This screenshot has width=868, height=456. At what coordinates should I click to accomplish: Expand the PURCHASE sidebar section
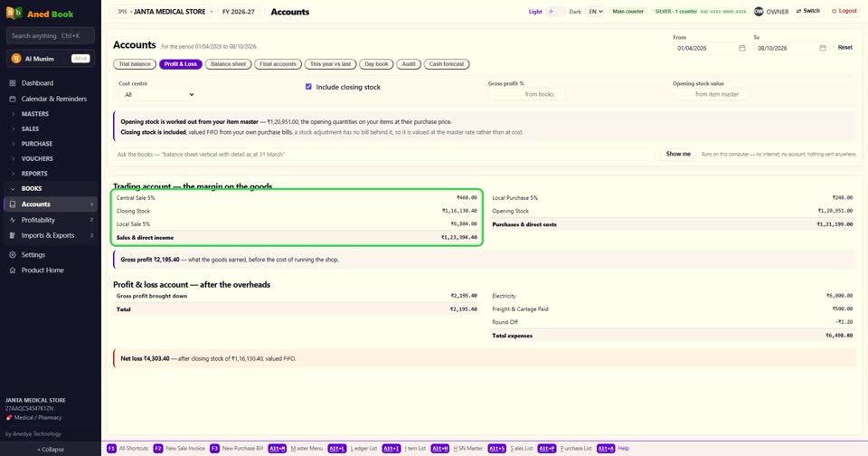(51, 144)
